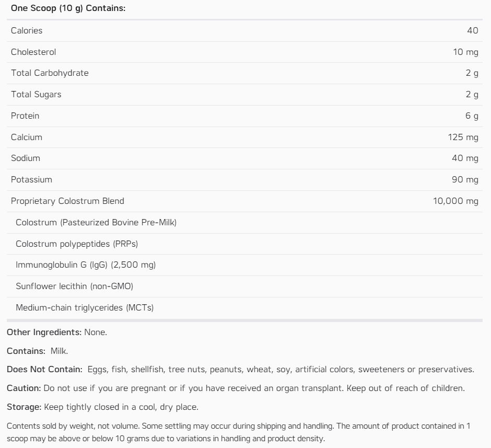
Task: Select the Sodium 40 mg value
Action: tap(465, 158)
